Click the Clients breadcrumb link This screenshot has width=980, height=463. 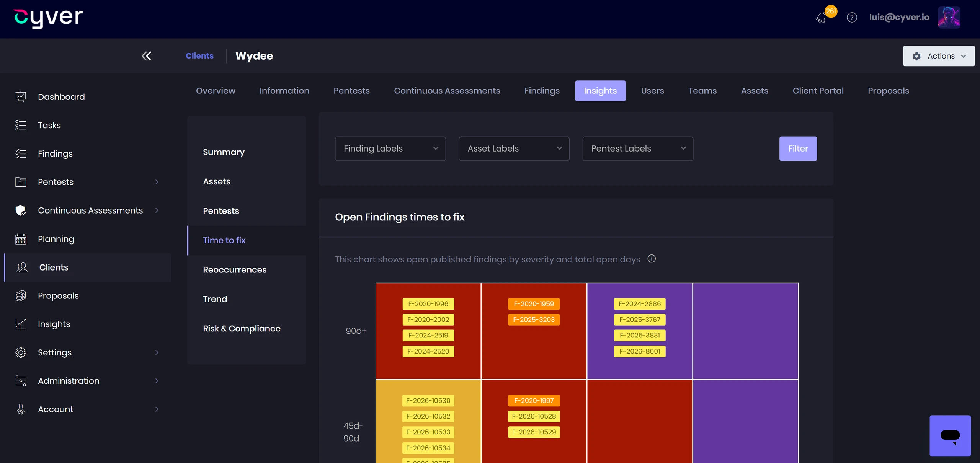(199, 56)
